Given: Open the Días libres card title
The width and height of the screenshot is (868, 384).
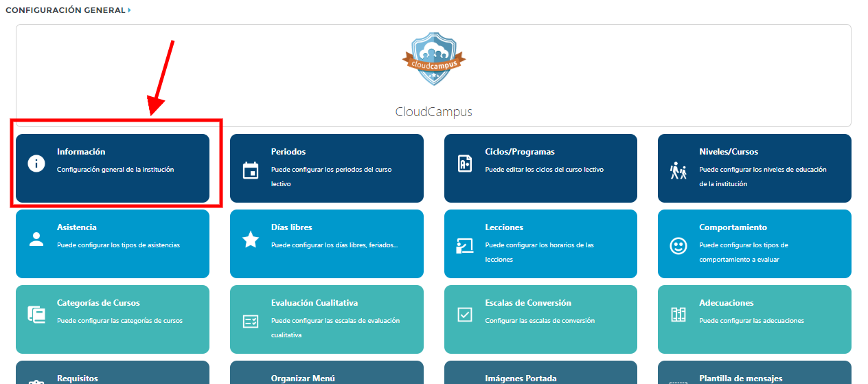Looking at the screenshot, I should pyautogui.click(x=292, y=227).
